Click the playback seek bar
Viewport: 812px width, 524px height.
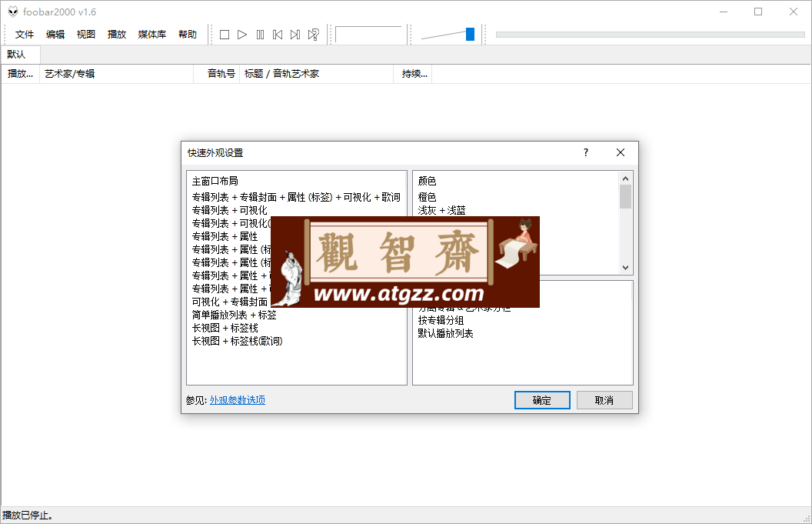[650, 35]
